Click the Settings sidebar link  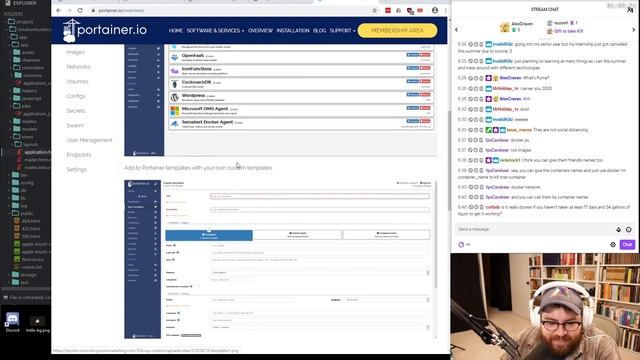click(x=76, y=170)
